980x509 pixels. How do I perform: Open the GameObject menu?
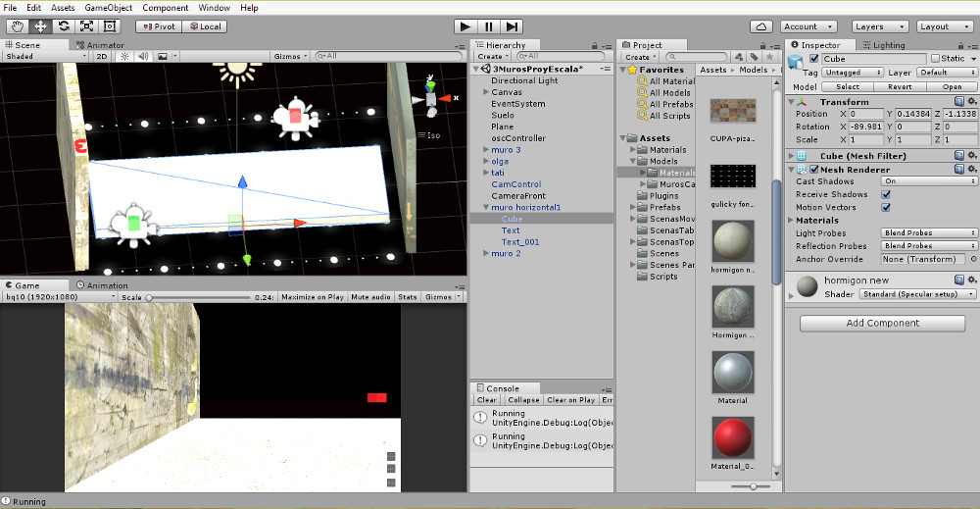coord(108,8)
